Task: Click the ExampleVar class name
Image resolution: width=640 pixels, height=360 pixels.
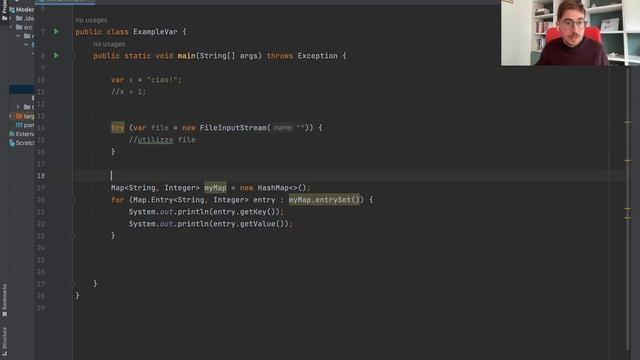Action: click(x=155, y=32)
